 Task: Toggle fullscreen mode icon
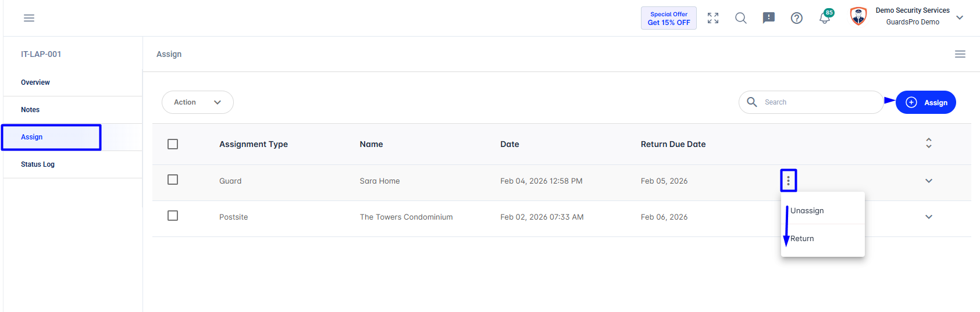pos(713,18)
